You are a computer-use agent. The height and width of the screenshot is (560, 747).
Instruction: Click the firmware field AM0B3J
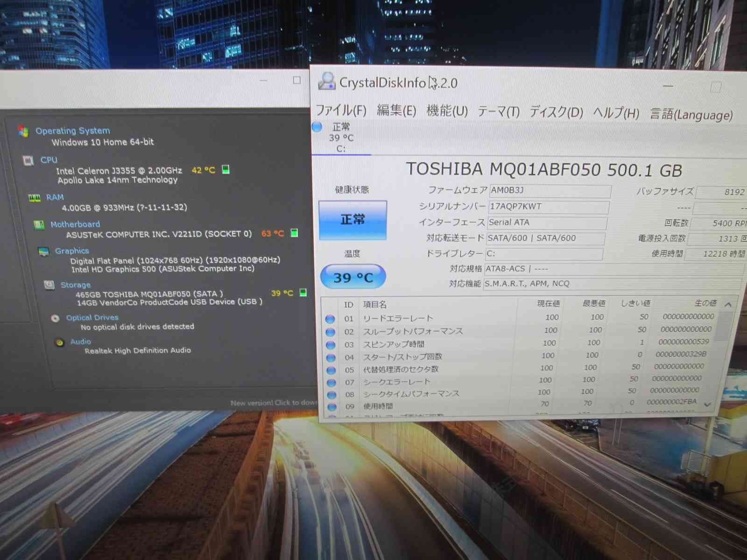click(x=550, y=190)
